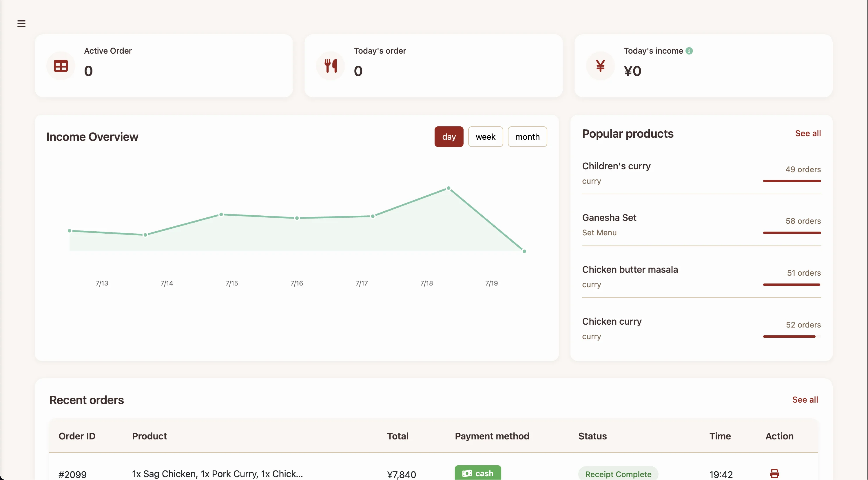
Task: Click the Active Order table icon
Action: (61, 66)
